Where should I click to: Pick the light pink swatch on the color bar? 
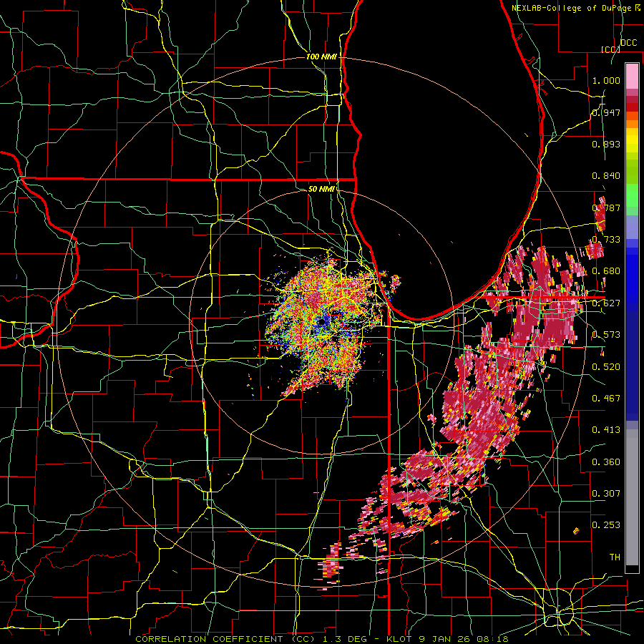[x=632, y=76]
